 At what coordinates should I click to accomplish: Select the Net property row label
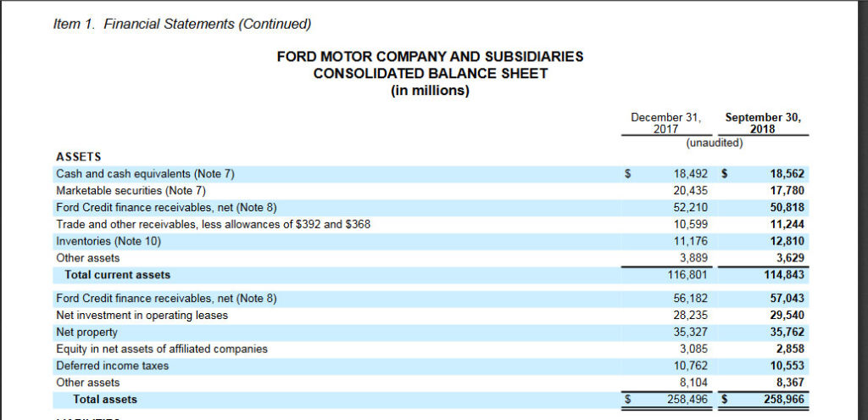(86, 332)
